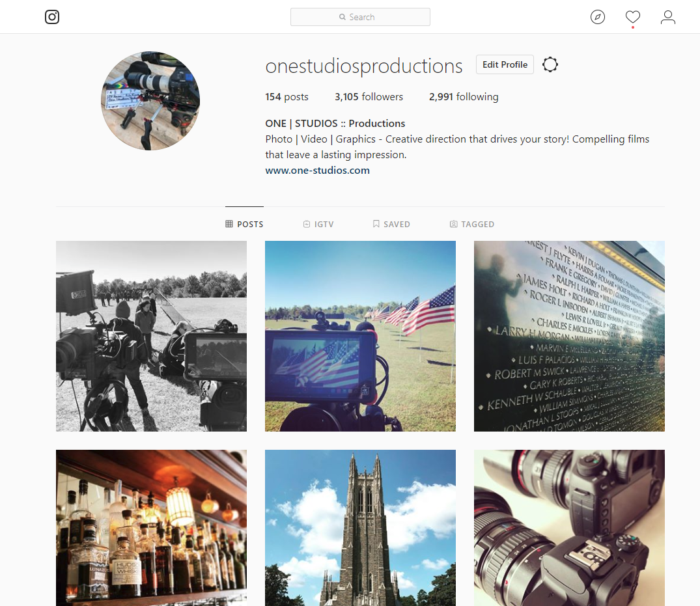The image size is (700, 606).
Task: Open the Explore compass icon
Action: click(597, 17)
